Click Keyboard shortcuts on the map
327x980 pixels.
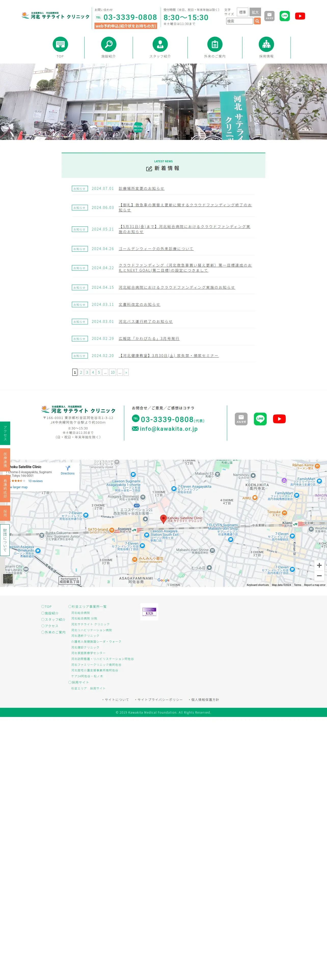click(x=258, y=585)
